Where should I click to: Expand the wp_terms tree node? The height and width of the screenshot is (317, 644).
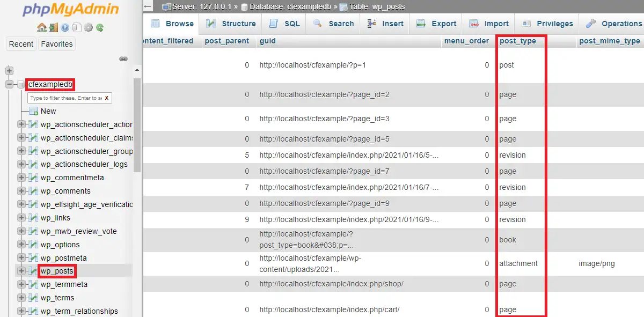[21, 298]
